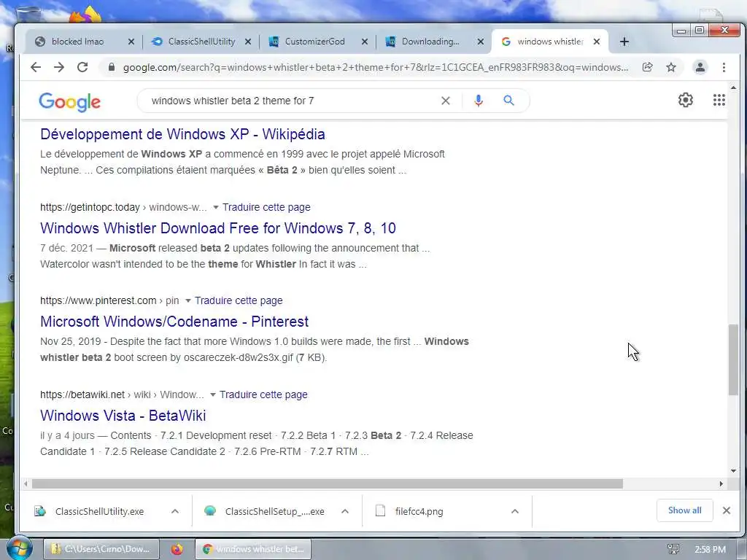The width and height of the screenshot is (747, 560).
Task: Click the scroll down arrow of page
Action: 733,471
